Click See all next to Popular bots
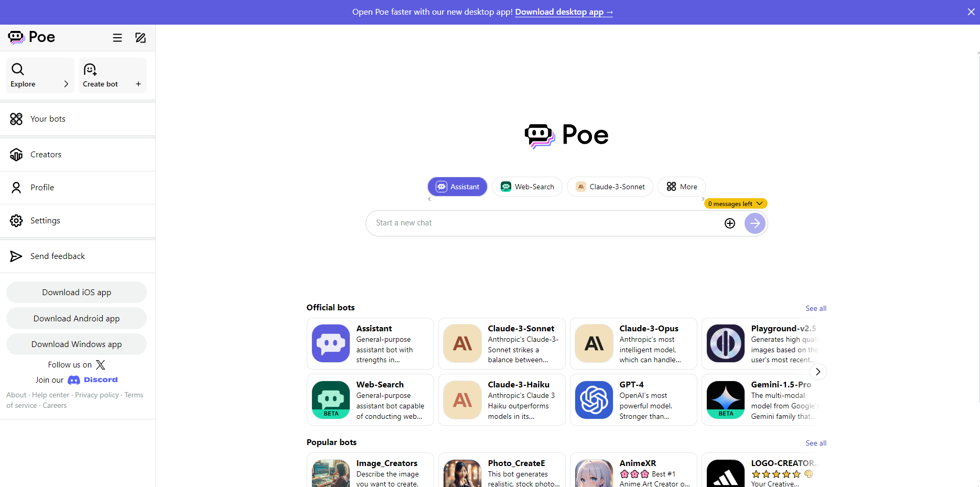980x487 pixels. [816, 443]
